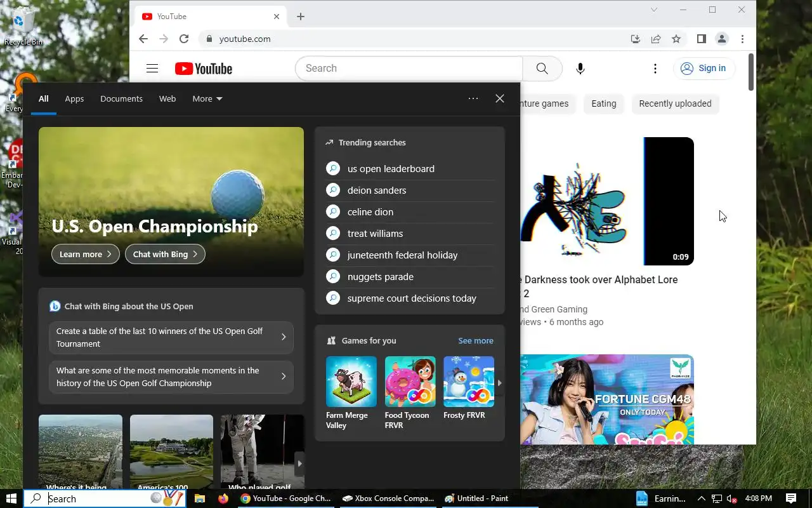812x508 pixels.
Task: Click install app icon in address bar
Action: [x=636, y=39]
